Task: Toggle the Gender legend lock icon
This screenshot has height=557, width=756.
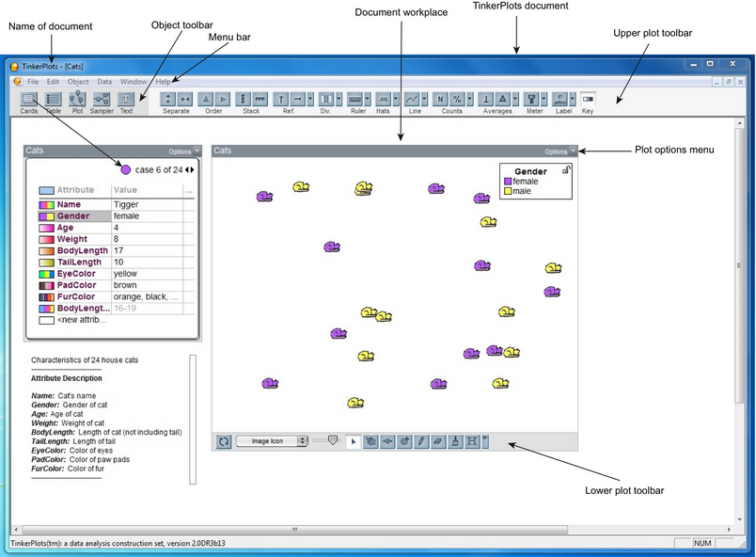Action: coord(566,169)
